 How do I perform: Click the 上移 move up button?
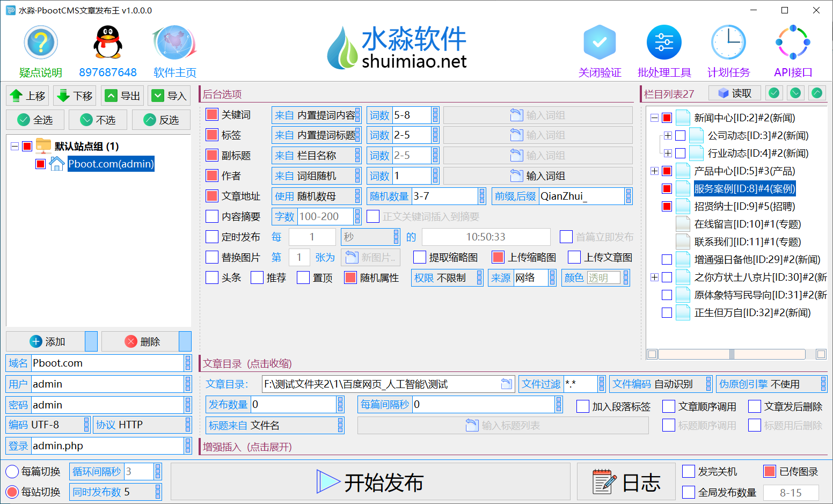(27, 96)
